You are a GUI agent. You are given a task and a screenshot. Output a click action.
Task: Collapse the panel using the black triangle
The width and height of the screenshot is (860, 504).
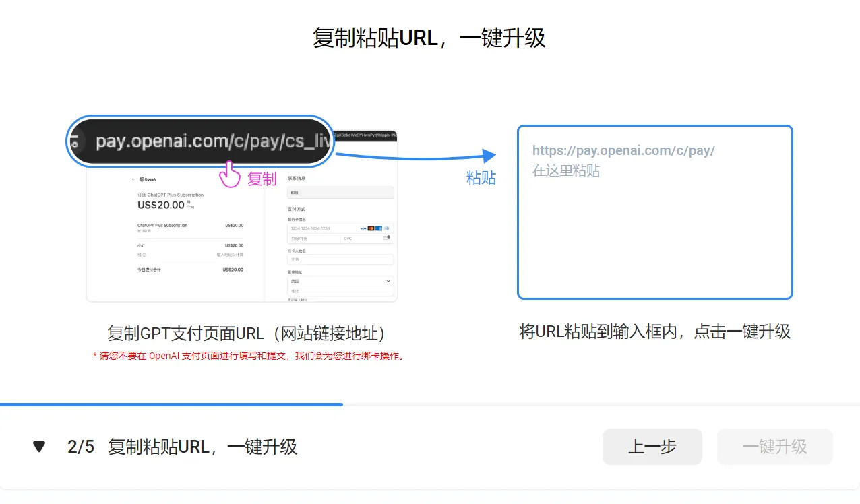click(x=38, y=446)
